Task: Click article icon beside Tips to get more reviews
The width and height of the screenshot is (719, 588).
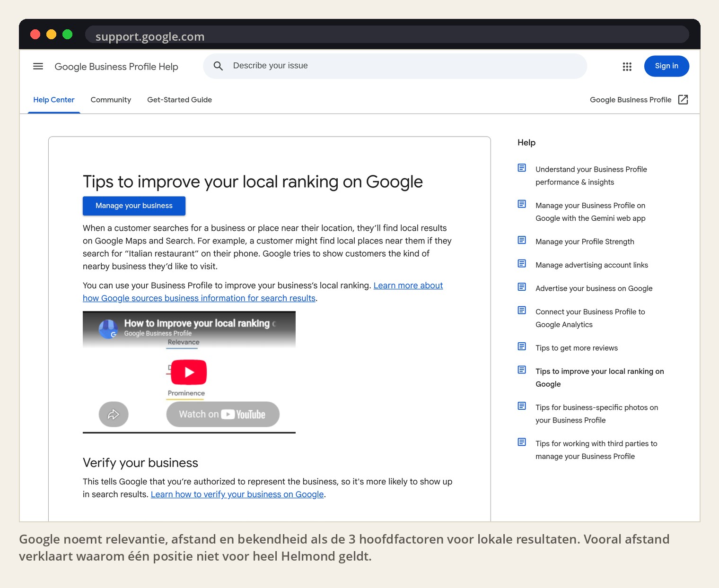Action: coord(522,346)
